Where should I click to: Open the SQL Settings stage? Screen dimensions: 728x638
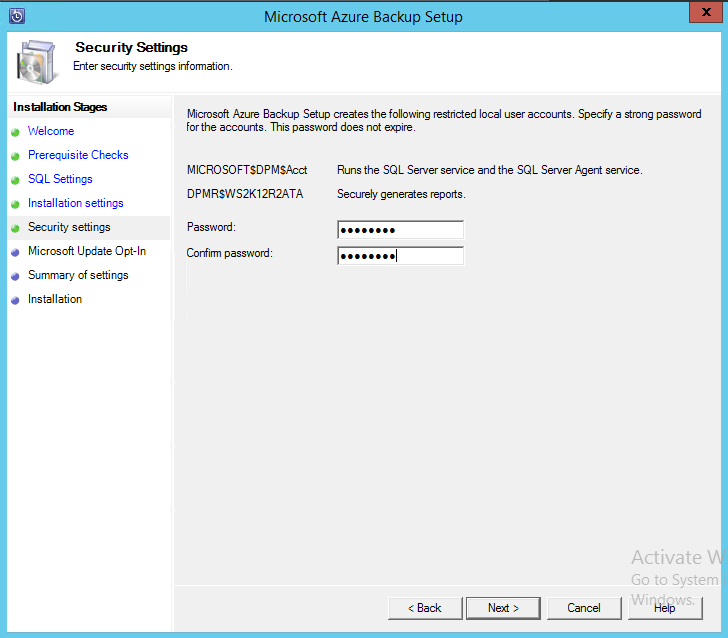click(60, 179)
